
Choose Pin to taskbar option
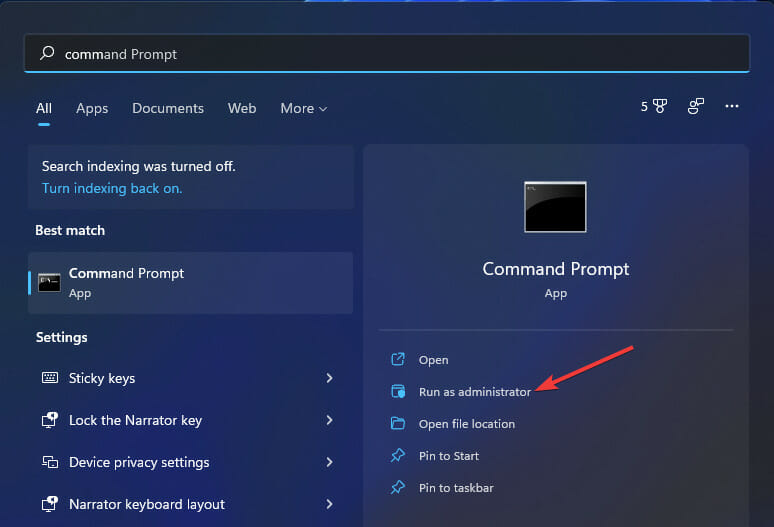click(456, 488)
